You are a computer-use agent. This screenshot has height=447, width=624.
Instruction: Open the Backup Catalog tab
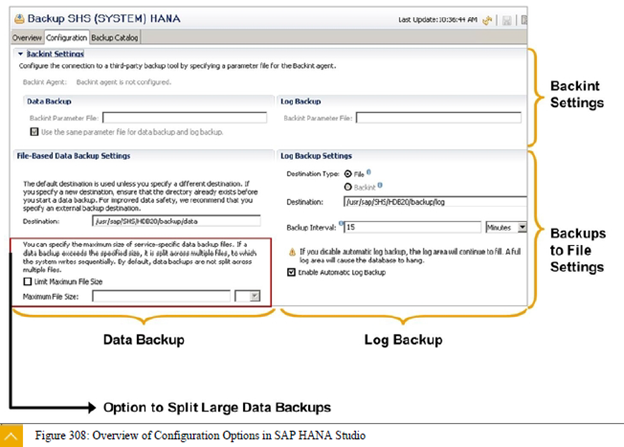115,38
